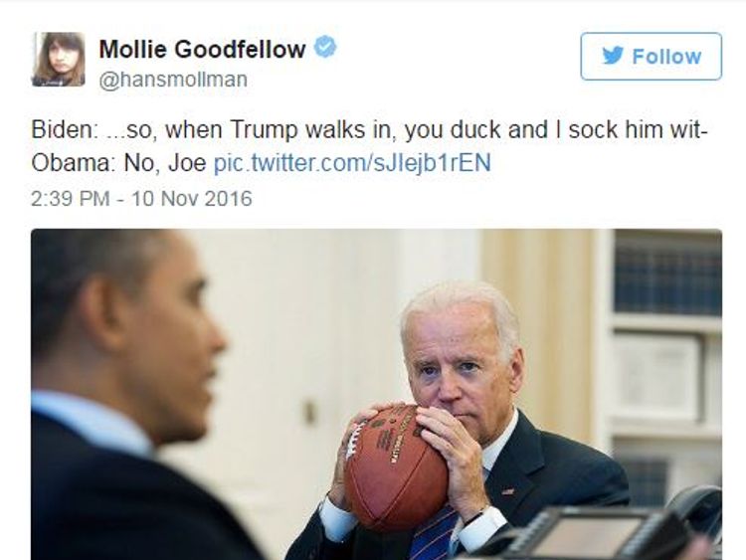Click the bookshelf with blue books
The width and height of the screenshot is (746, 560).
[x=667, y=275]
